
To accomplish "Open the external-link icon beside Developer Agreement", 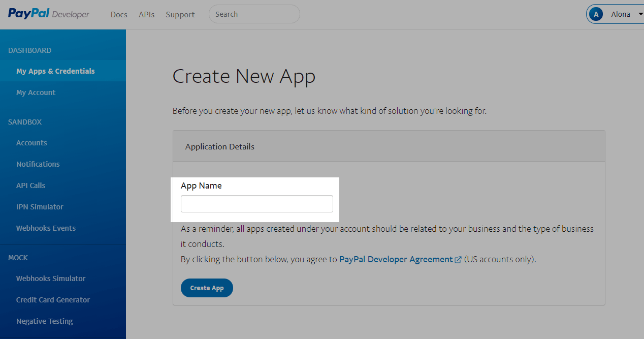I will 458,260.
